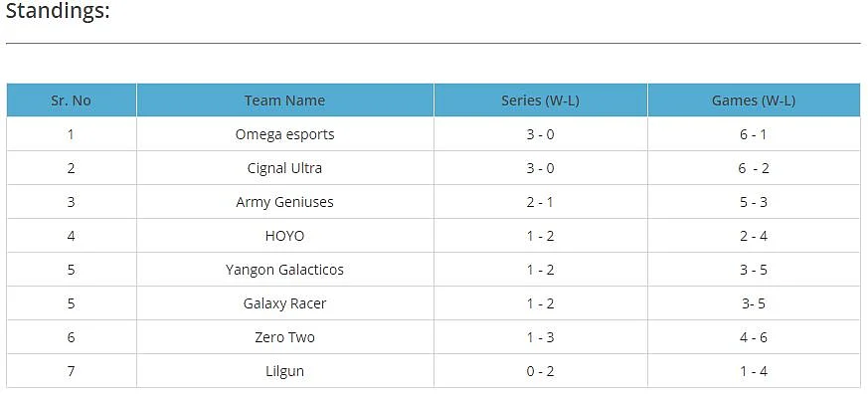Select the Army Geniuses team cell
The width and height of the screenshot is (868, 397).
pyautogui.click(x=285, y=202)
